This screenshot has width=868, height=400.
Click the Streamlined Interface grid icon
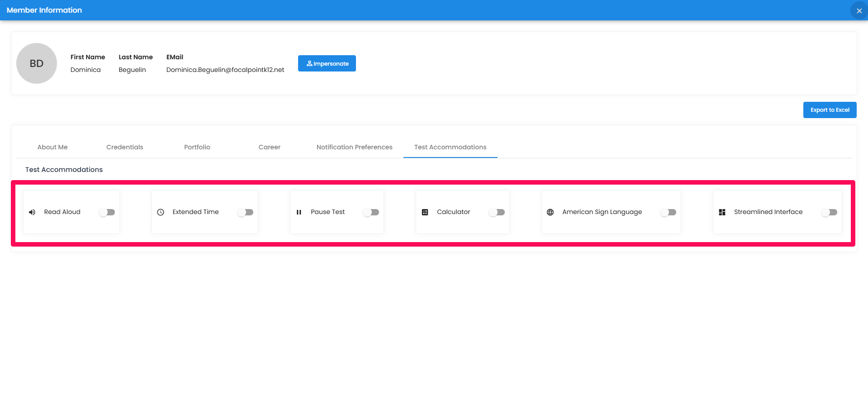[x=722, y=212]
